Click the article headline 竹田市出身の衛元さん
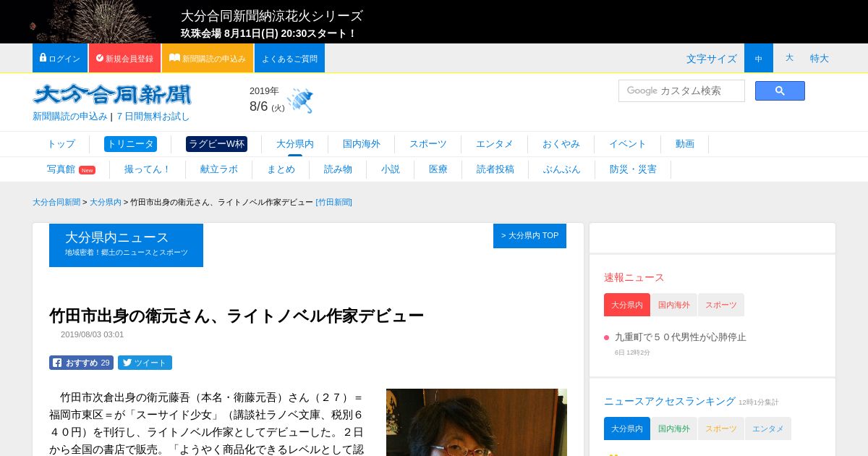The width and height of the screenshot is (868, 456). (x=237, y=316)
